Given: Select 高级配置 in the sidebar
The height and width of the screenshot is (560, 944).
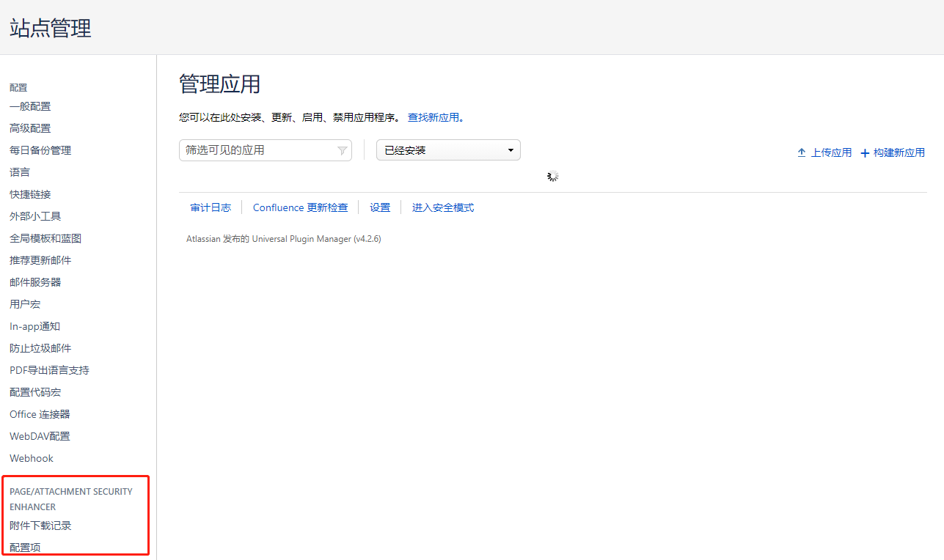Looking at the screenshot, I should 30,128.
